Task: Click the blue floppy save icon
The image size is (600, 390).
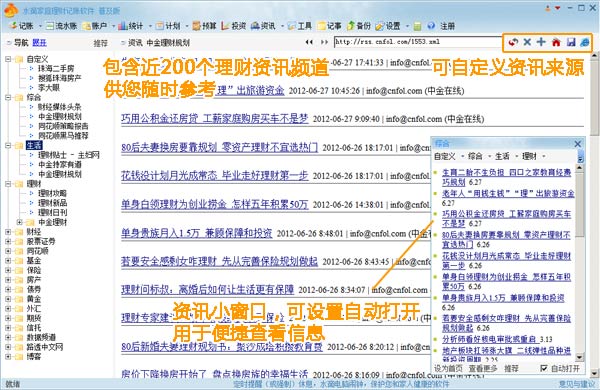Action: tap(571, 42)
